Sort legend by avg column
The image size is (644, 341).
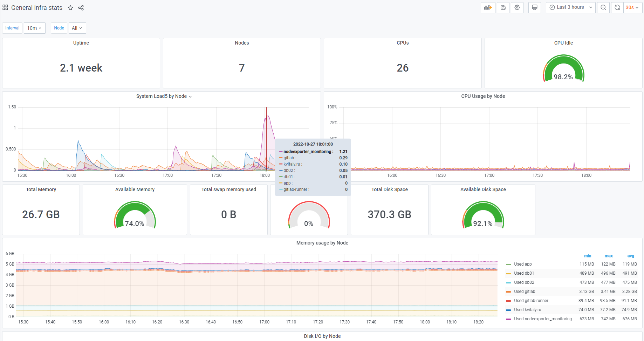pos(631,256)
